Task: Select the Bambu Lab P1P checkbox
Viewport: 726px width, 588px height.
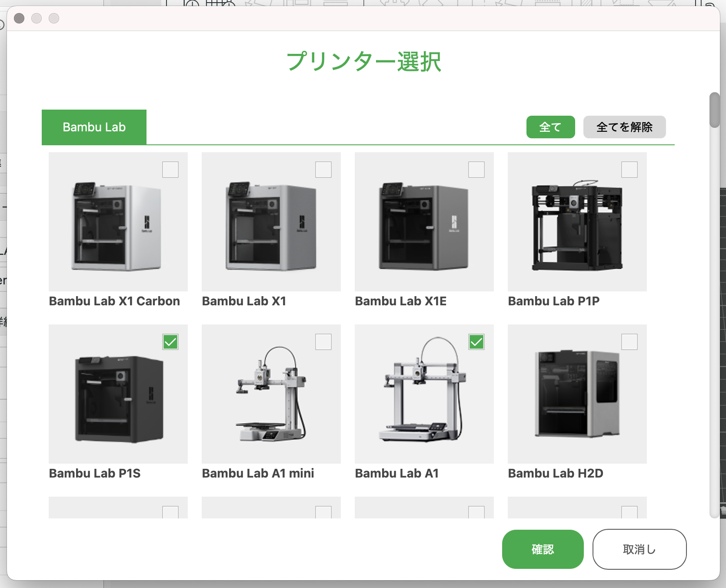Action: (629, 170)
